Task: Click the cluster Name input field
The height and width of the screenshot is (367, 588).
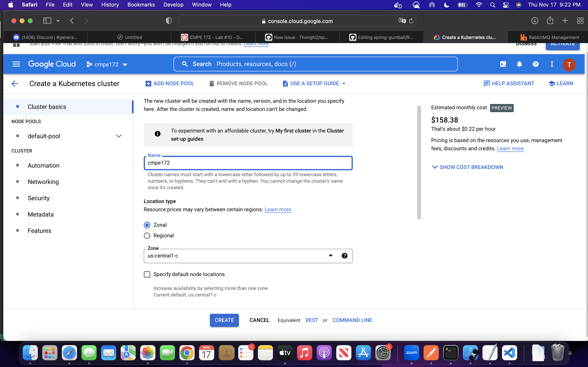Action: pos(248,163)
